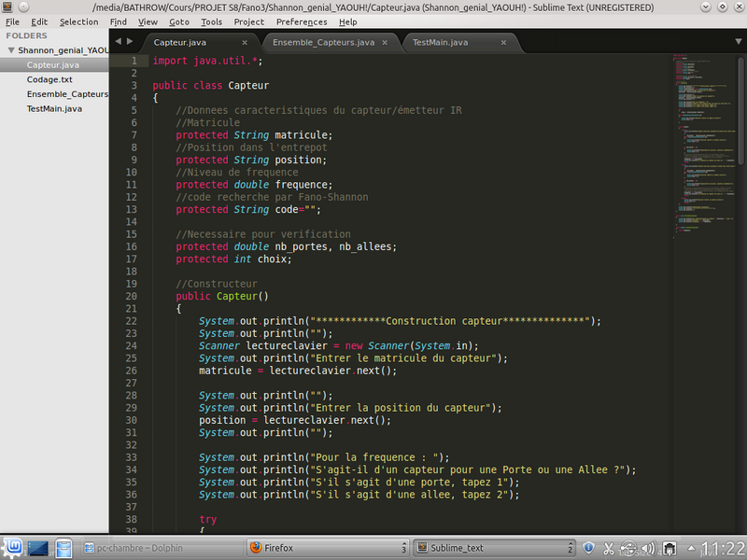Open Codage.txt from the sidebar
Image resolution: width=747 pixels, height=560 pixels.
[49, 79]
